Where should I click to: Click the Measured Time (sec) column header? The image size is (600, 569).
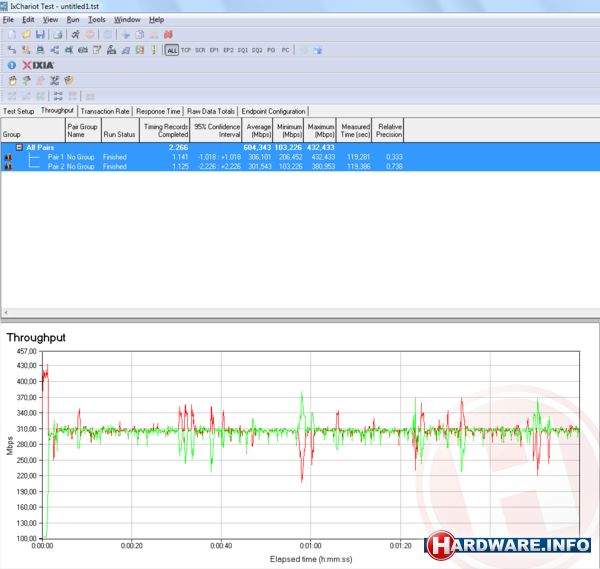coord(354,130)
